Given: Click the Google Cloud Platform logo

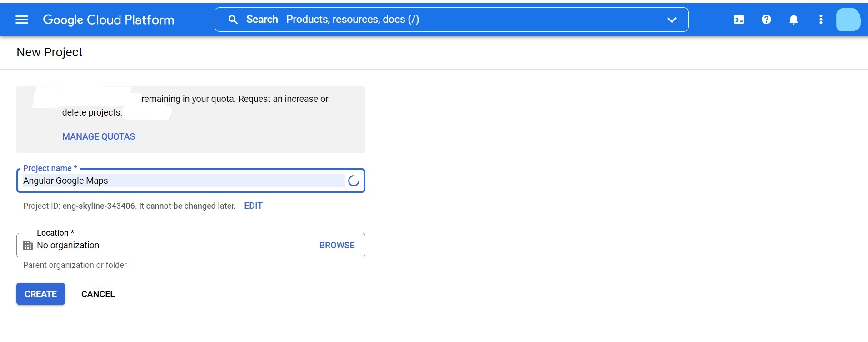Looking at the screenshot, I should (x=108, y=20).
